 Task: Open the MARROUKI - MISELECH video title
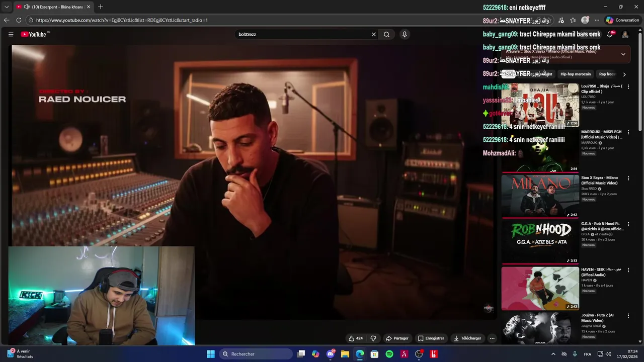[x=601, y=134]
